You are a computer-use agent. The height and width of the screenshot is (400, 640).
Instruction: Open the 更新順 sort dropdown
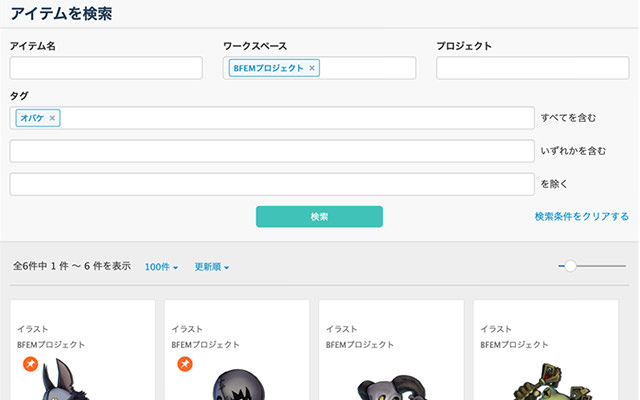(x=211, y=267)
